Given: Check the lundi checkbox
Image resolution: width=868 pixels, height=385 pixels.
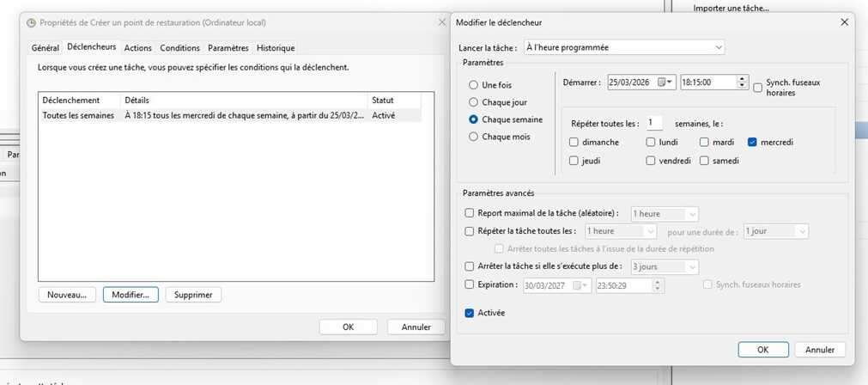Looking at the screenshot, I should (x=651, y=142).
